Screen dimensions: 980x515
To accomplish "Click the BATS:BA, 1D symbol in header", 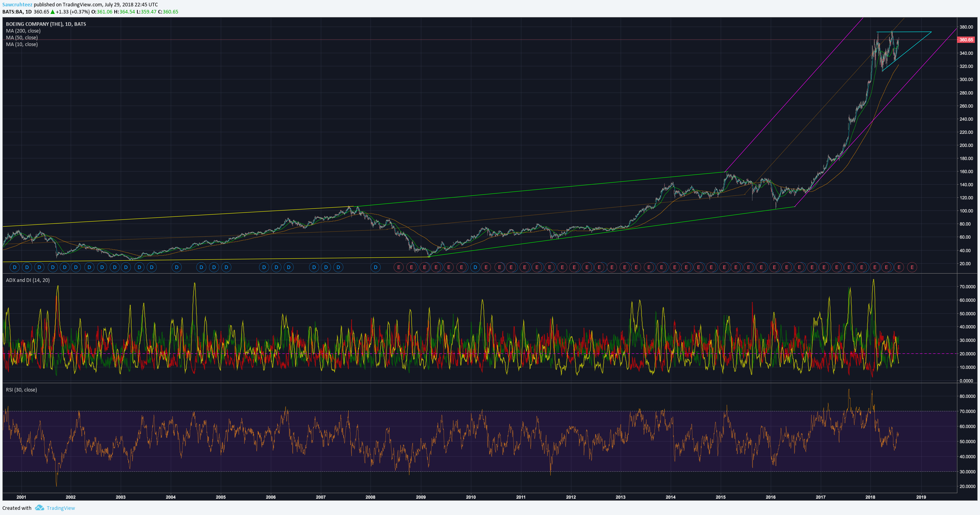I will pos(17,12).
